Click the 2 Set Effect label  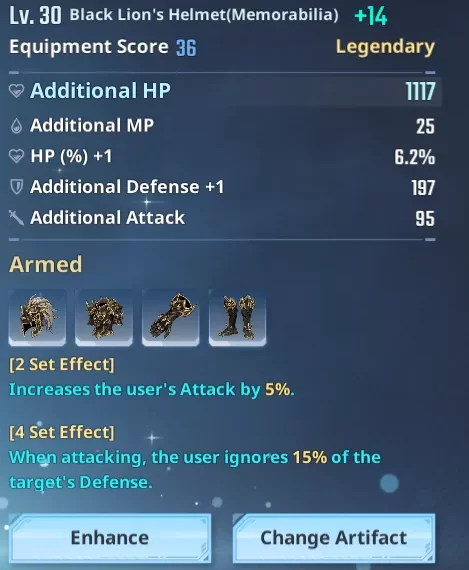pos(62,364)
